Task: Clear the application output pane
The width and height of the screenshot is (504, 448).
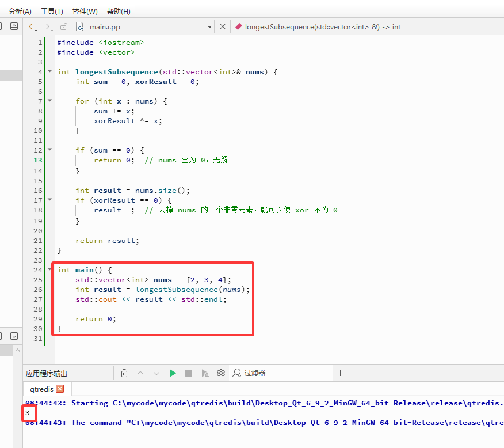Action: point(124,373)
